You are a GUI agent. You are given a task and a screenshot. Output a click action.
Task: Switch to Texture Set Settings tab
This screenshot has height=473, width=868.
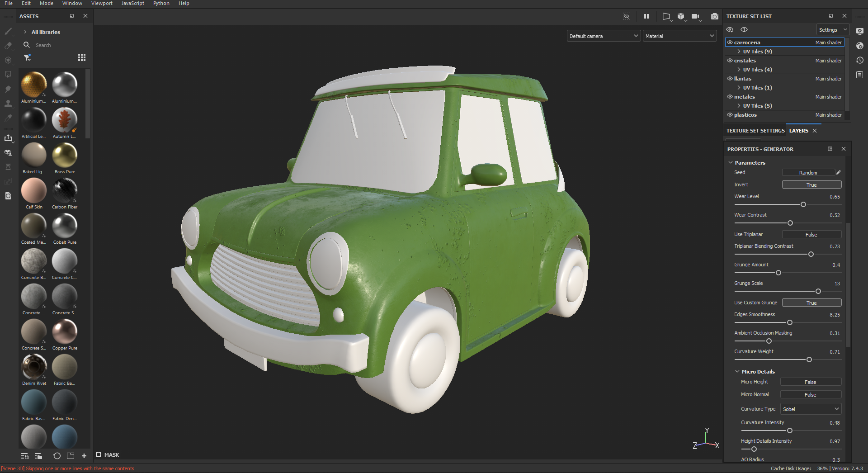pyautogui.click(x=755, y=131)
